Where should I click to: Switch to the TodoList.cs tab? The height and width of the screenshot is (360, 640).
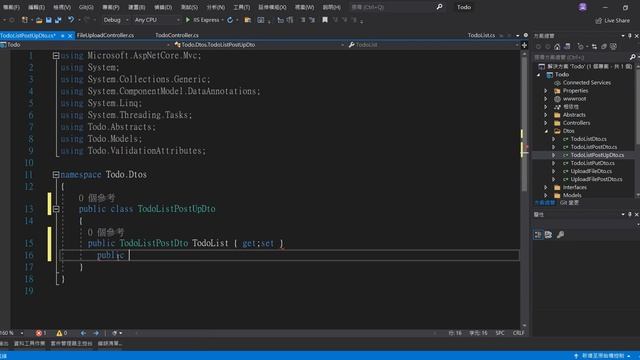(x=481, y=36)
